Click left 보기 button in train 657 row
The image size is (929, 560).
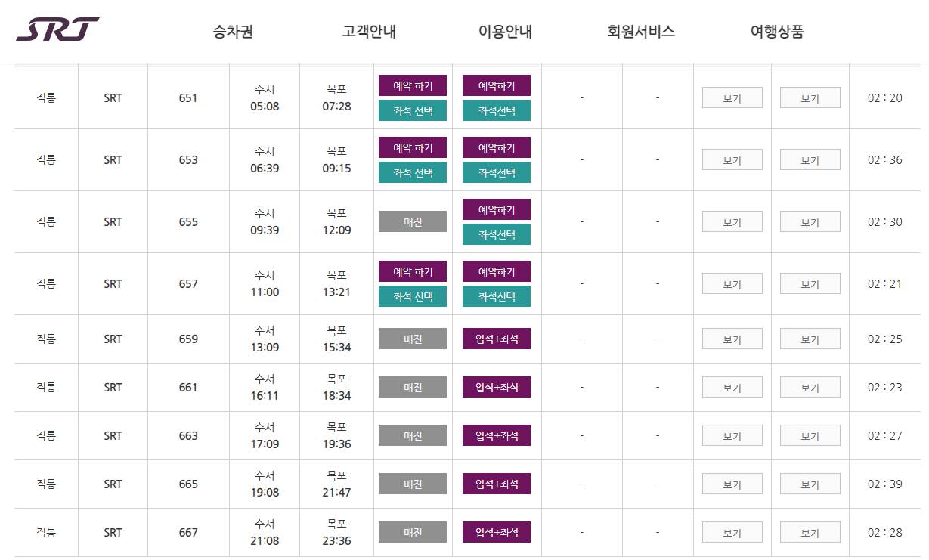732,283
